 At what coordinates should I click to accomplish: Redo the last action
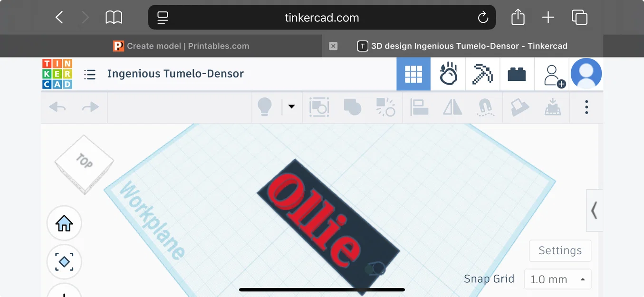pos(90,107)
